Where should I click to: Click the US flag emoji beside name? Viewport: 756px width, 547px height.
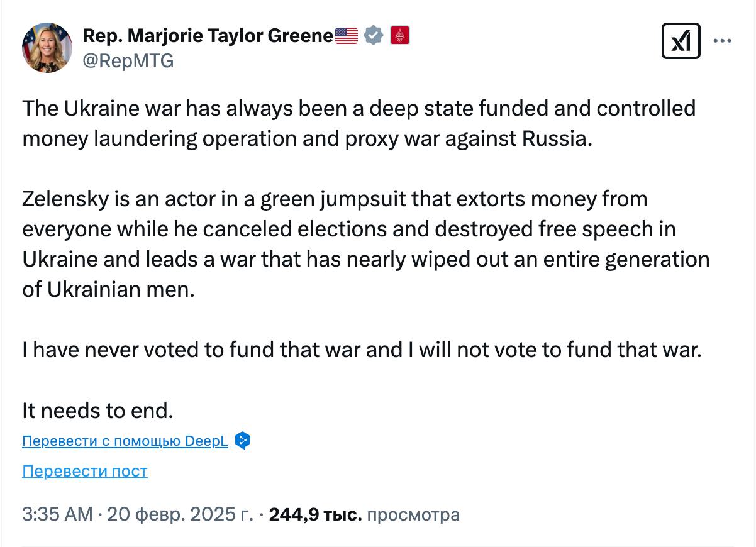click(x=347, y=36)
